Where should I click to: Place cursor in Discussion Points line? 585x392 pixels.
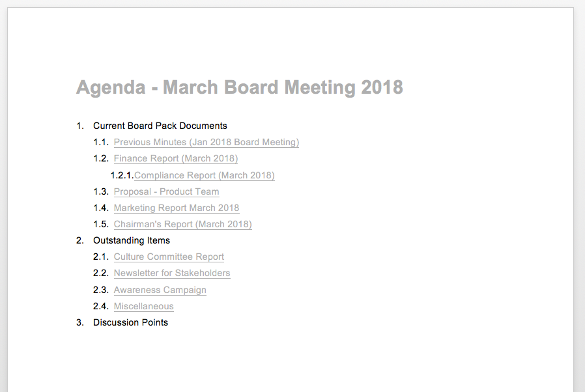coord(130,322)
